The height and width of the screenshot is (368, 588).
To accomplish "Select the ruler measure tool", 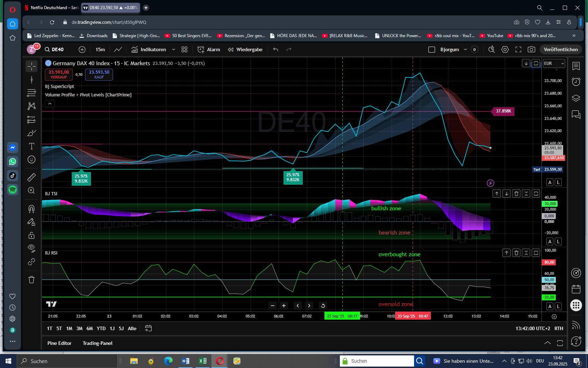I will pyautogui.click(x=31, y=177).
